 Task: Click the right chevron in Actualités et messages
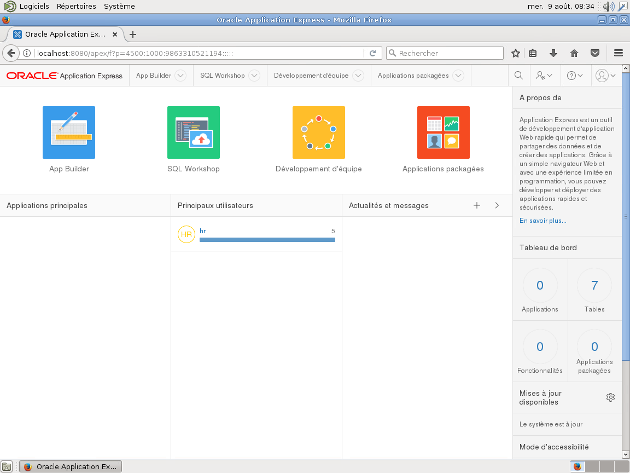click(x=497, y=205)
